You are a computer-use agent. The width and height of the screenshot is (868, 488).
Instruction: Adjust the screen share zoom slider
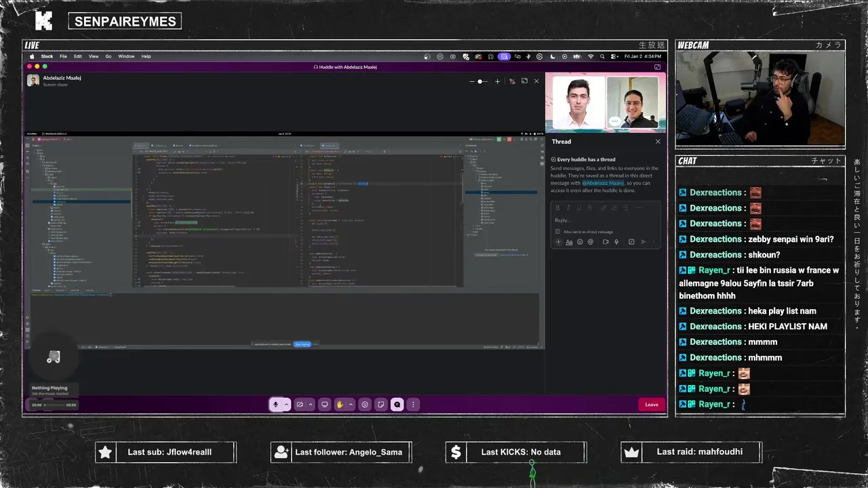point(483,81)
